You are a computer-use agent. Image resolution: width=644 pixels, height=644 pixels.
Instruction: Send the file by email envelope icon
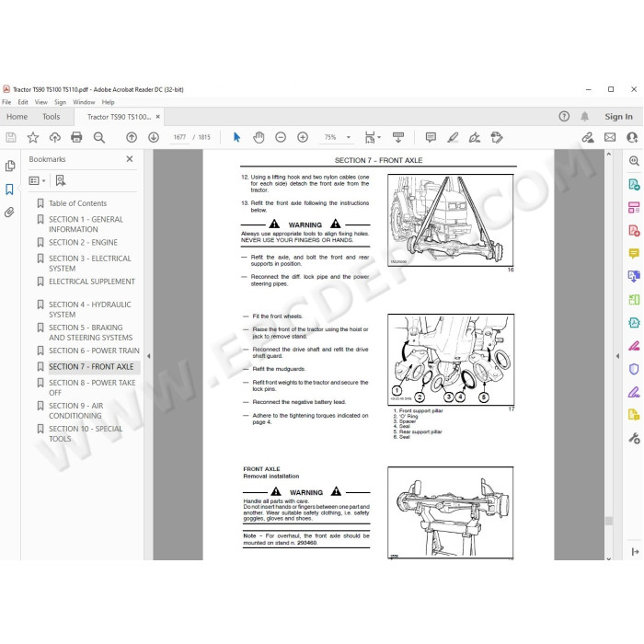610,137
